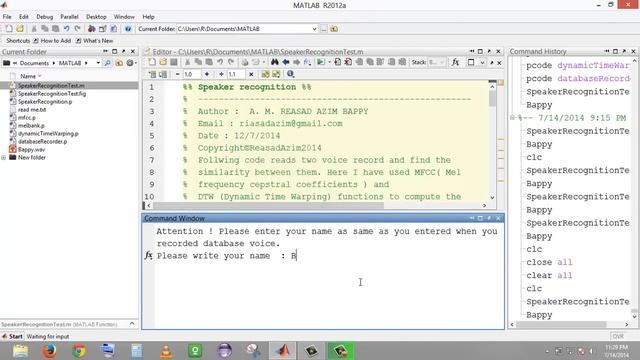Screen dimensions: 640x360
Task: Open the Editor layout dropdown arrow
Action: click(482, 62)
